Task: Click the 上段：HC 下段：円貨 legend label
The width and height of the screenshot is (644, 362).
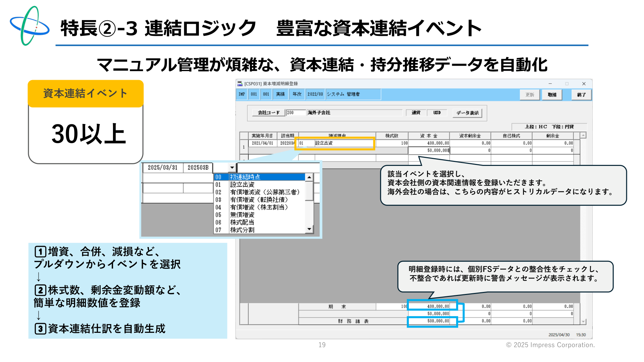Action: (x=549, y=127)
